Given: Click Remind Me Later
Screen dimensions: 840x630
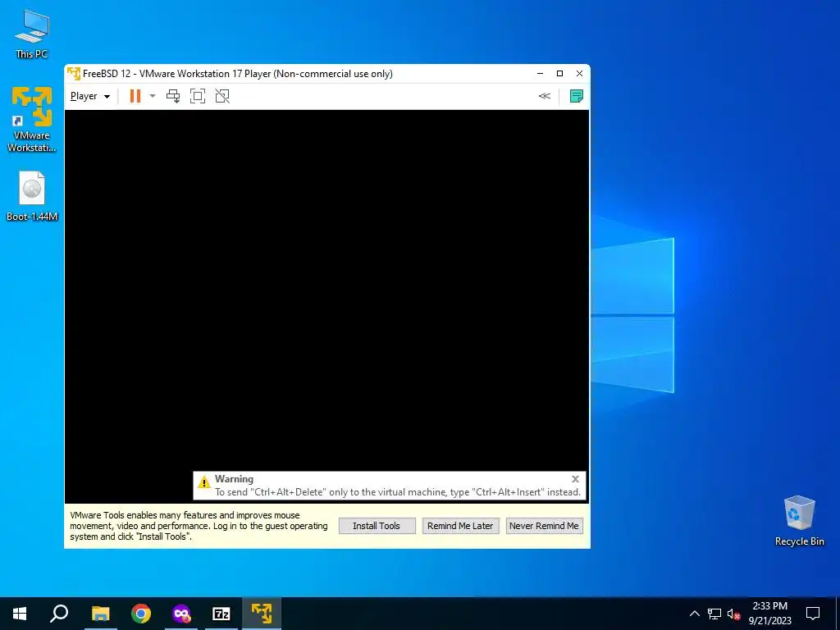Looking at the screenshot, I should (x=460, y=526).
